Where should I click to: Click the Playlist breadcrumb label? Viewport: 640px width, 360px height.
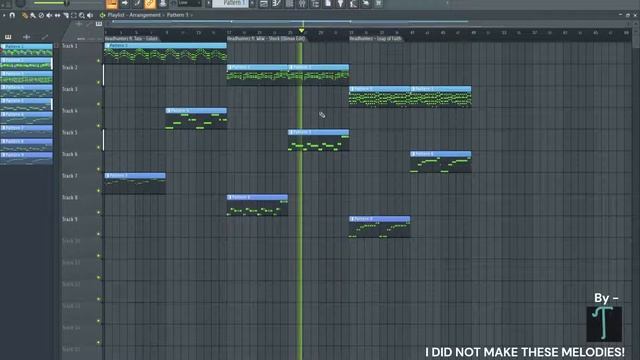[116, 15]
